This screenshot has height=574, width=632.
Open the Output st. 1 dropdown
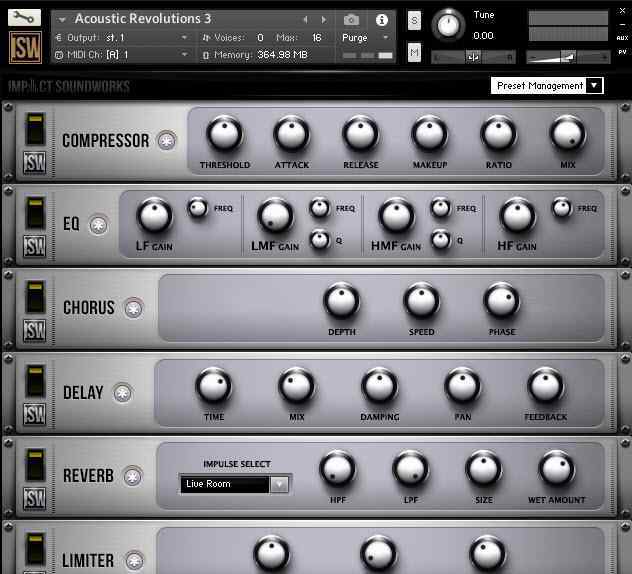pos(184,37)
